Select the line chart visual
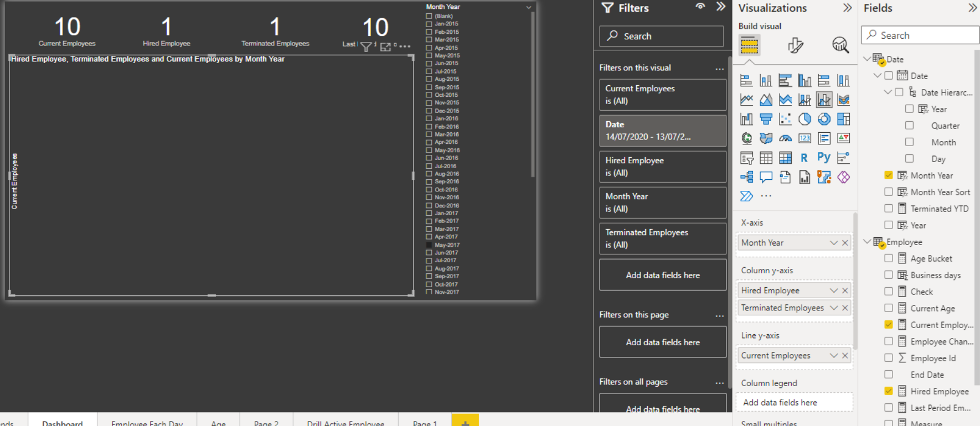 (x=746, y=100)
